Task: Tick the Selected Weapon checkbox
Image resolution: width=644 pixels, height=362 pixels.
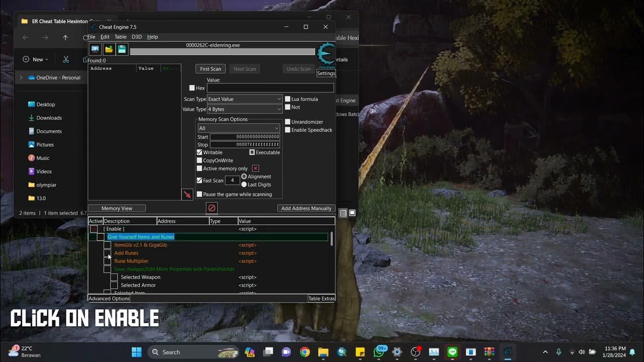Action: click(114, 277)
